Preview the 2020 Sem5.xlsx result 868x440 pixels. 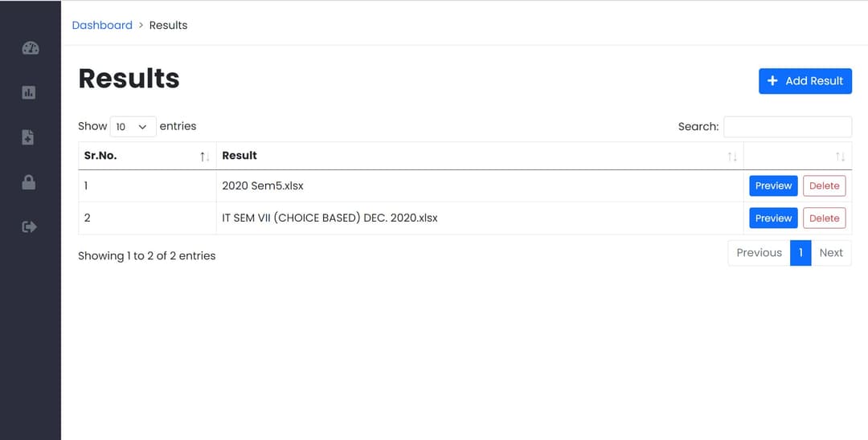pyautogui.click(x=773, y=186)
